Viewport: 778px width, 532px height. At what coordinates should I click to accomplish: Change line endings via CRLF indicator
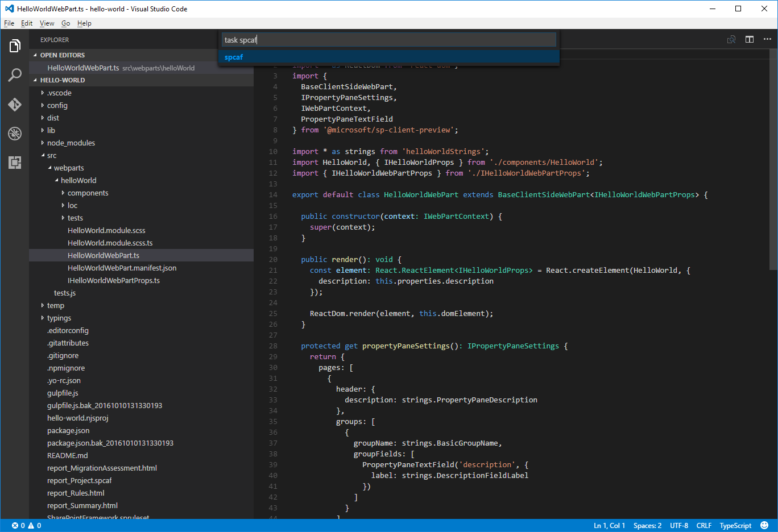(x=704, y=526)
